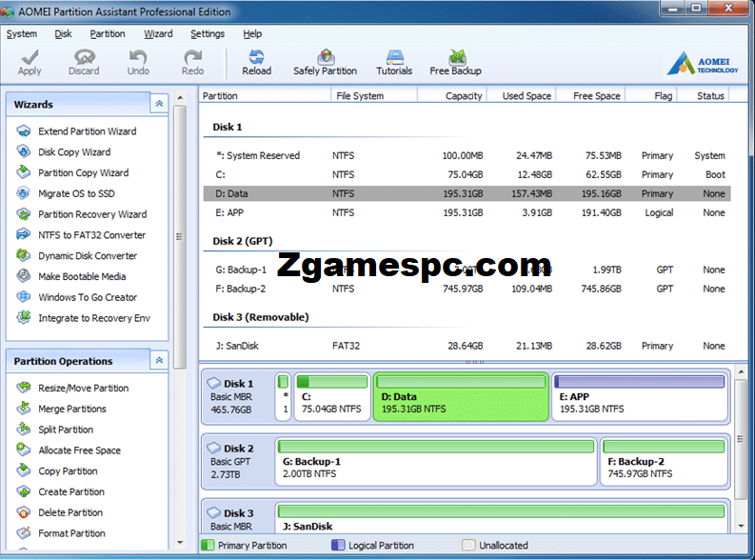Click sidebar scrollbar up arrow
This screenshot has width=755, height=560.
tap(180, 98)
